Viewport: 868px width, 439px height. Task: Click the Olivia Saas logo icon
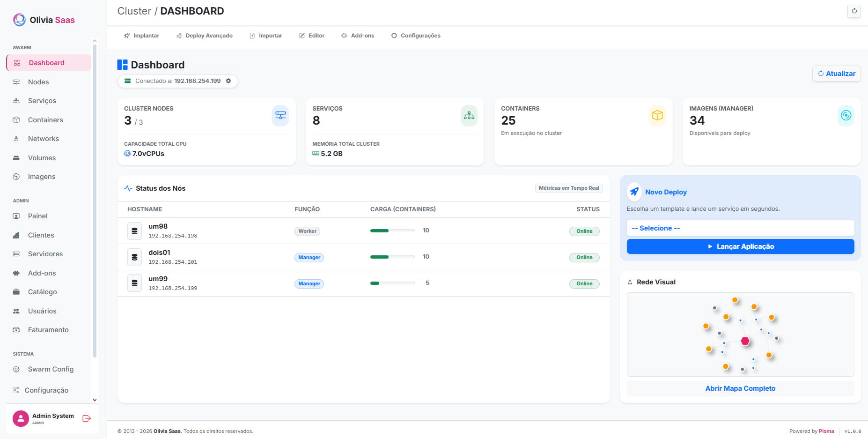19,20
